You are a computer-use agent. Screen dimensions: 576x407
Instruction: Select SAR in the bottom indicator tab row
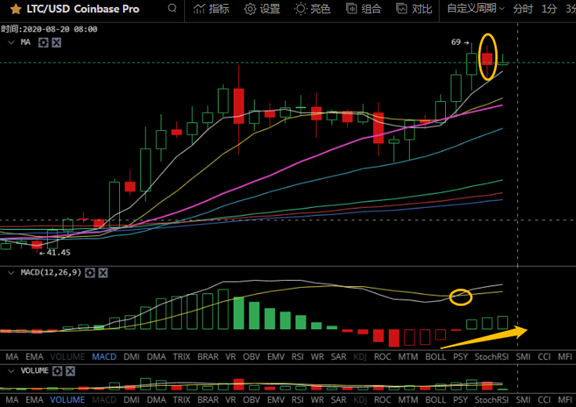[x=338, y=400]
